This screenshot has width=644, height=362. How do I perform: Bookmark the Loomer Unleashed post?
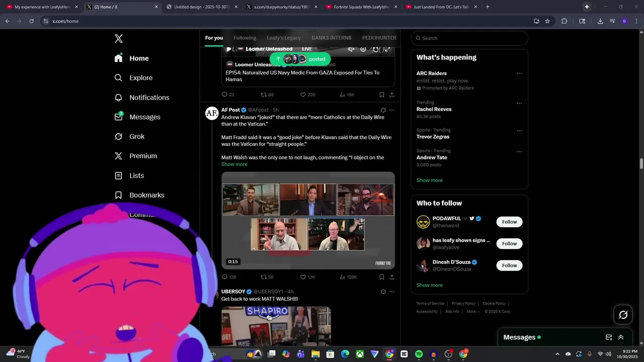[382, 95]
